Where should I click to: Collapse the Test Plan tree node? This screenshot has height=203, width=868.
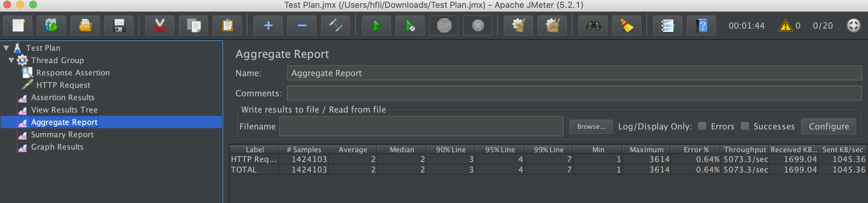(6, 48)
